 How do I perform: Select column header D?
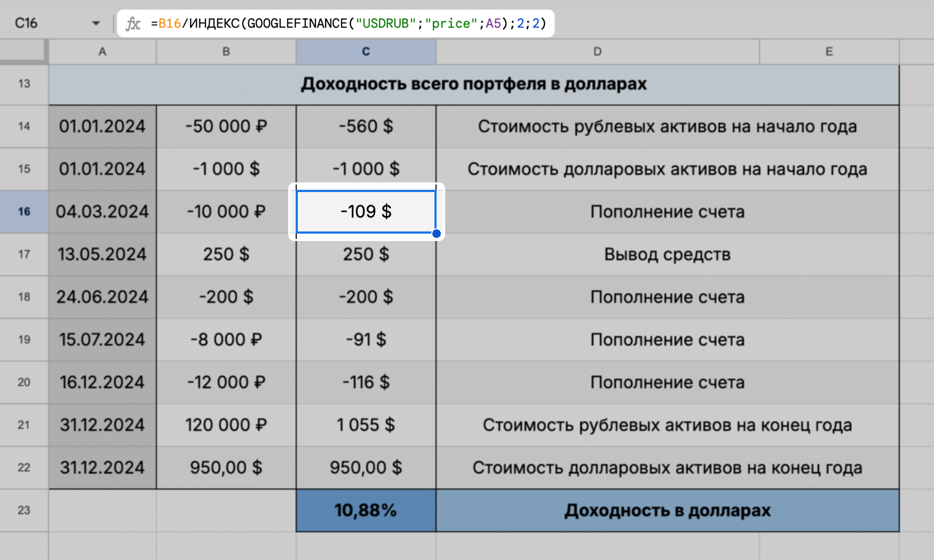click(597, 52)
